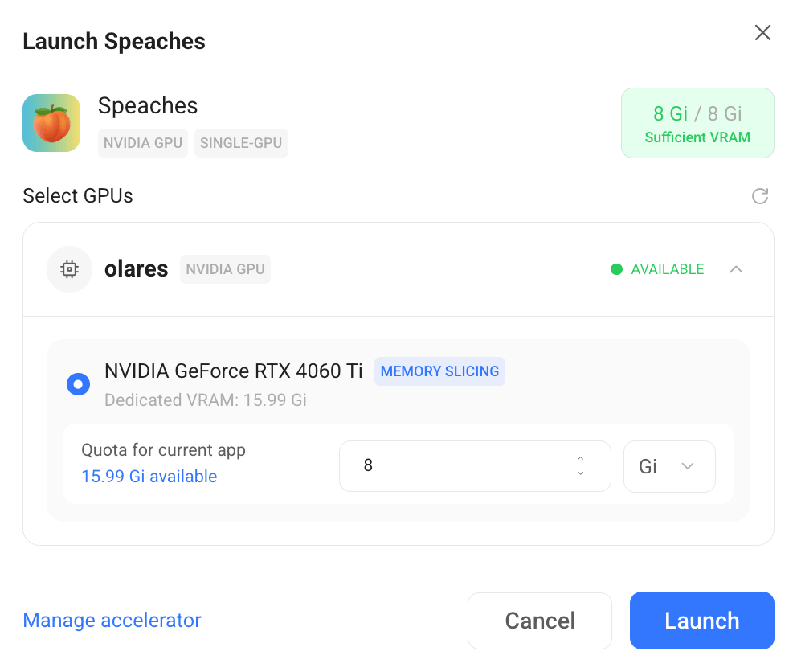
Task: Close the Launch Speaches dialog
Action: tap(762, 33)
